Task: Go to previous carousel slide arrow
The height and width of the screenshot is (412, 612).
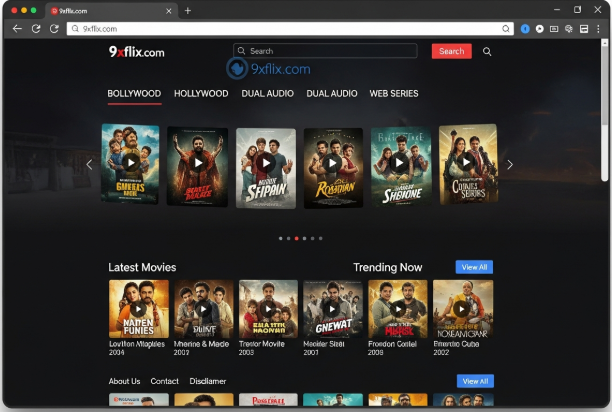Action: [89, 165]
